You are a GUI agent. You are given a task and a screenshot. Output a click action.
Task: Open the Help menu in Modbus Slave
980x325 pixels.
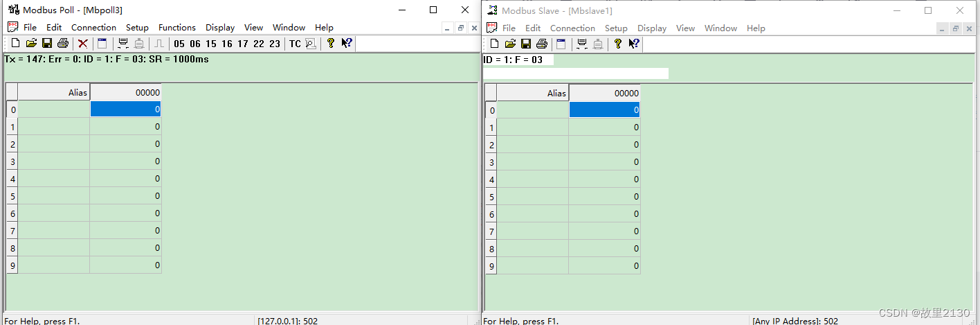(x=756, y=28)
